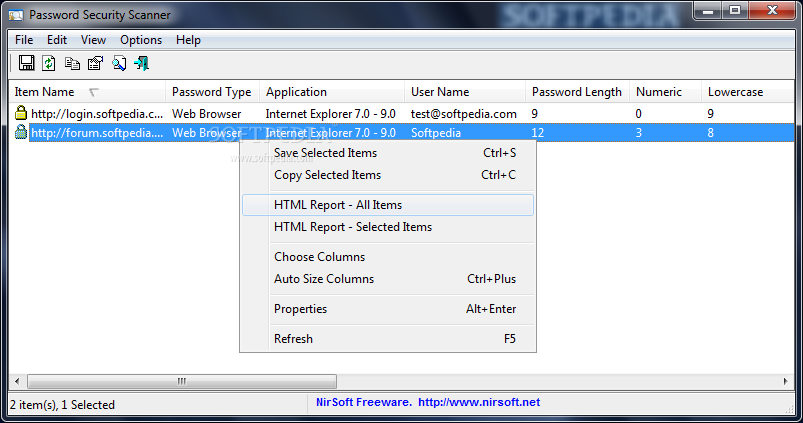Open the View menu
The width and height of the screenshot is (803, 423).
click(x=93, y=40)
